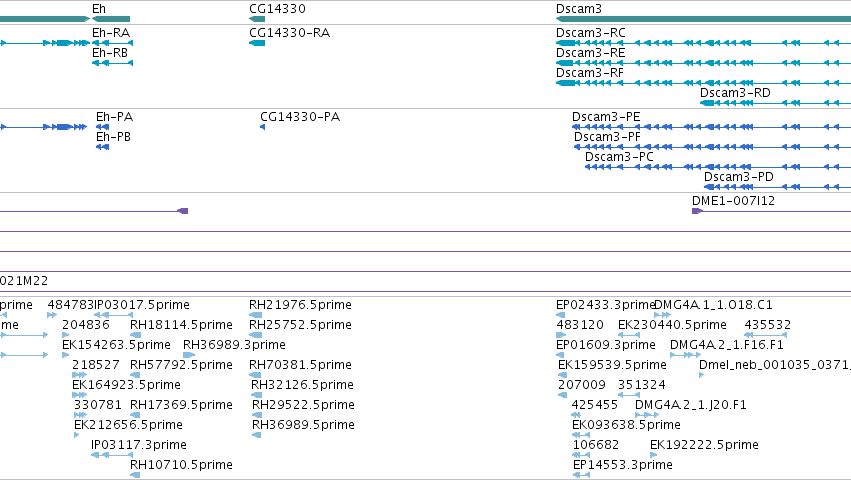Image resolution: width=851 pixels, height=480 pixels.
Task: Click the 483120 EST label
Action: click(580, 325)
